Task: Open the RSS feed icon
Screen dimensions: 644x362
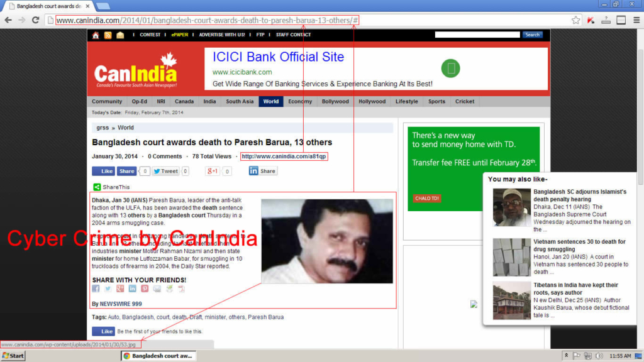Action: pos(107,35)
